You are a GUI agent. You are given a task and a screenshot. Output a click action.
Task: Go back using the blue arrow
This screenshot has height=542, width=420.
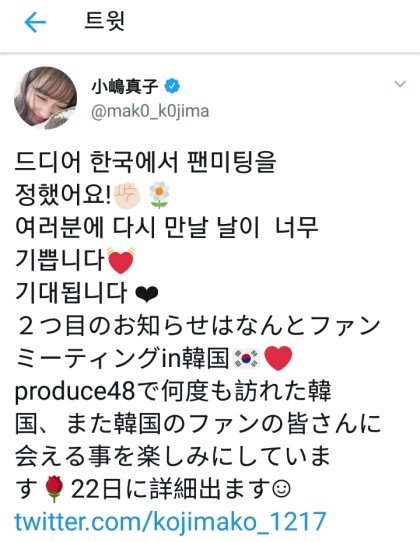(35, 22)
